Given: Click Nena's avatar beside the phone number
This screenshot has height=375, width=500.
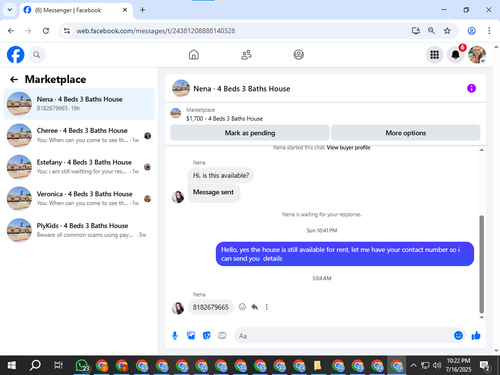Looking at the screenshot, I should coord(178,308).
